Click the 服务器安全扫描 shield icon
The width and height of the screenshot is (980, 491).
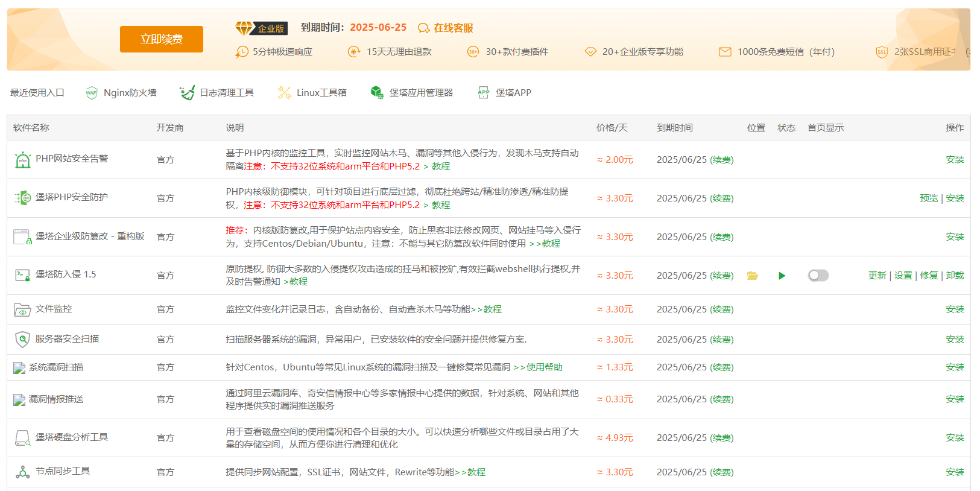22,340
